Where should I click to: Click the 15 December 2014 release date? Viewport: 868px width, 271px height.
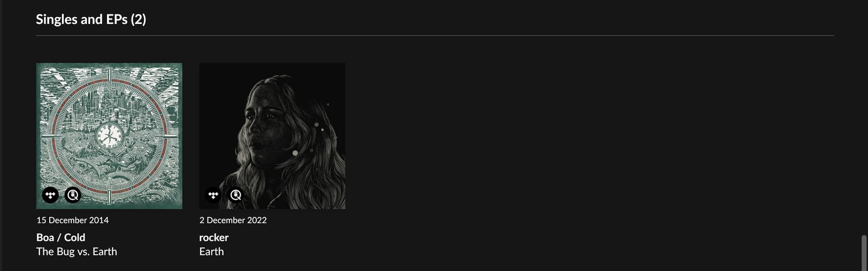tap(73, 220)
